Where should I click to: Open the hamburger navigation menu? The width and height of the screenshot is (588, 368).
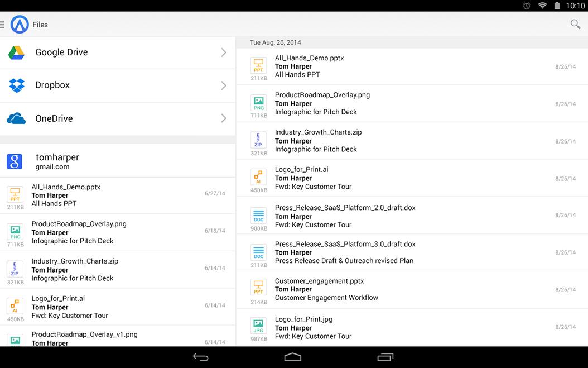(x=2, y=25)
